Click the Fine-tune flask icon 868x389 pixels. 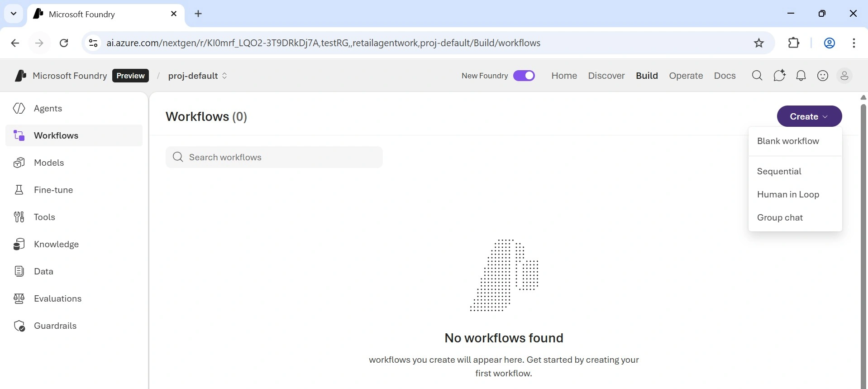pos(19,190)
